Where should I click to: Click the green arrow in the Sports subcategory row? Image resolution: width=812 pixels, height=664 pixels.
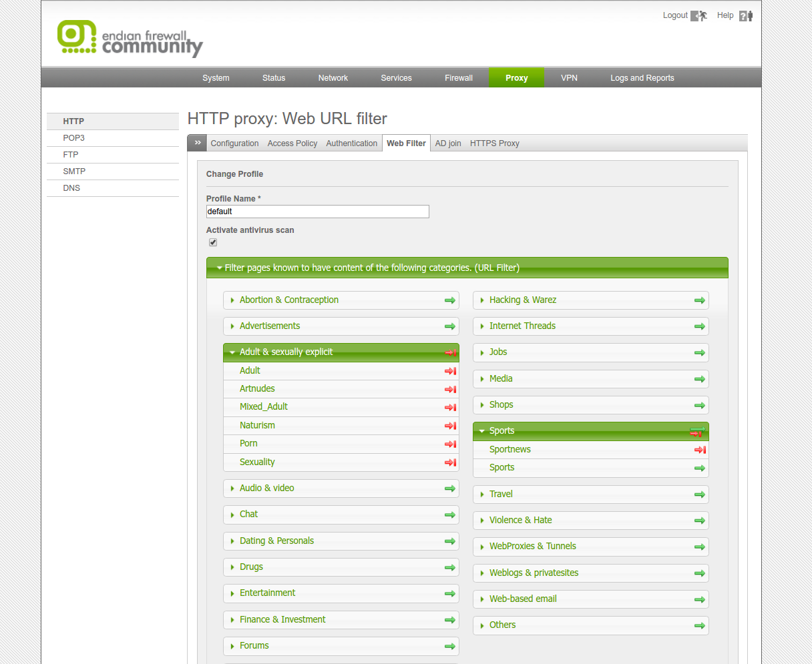(x=700, y=468)
